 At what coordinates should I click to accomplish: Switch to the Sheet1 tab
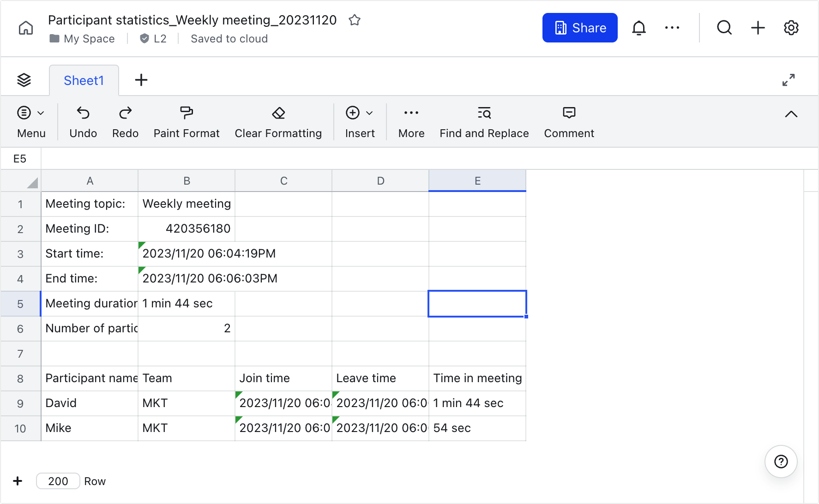84,80
